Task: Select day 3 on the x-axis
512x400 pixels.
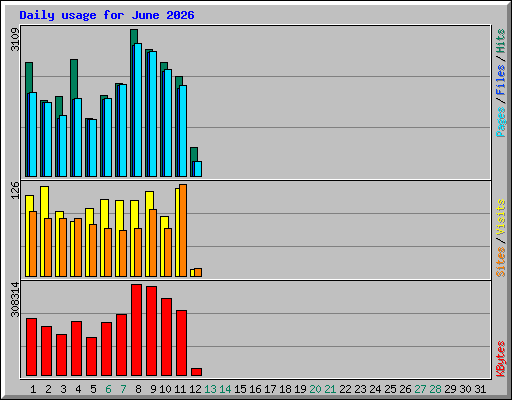Action: click(x=63, y=389)
